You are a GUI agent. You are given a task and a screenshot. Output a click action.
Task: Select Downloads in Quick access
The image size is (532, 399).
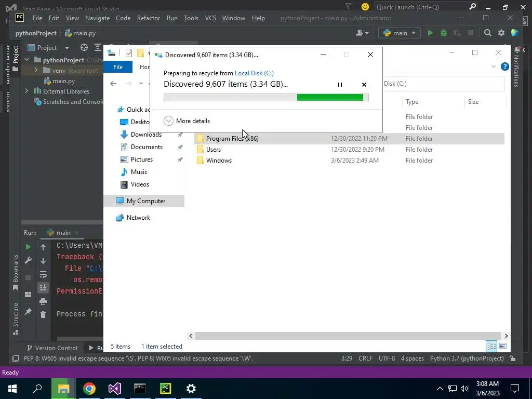[x=146, y=135]
